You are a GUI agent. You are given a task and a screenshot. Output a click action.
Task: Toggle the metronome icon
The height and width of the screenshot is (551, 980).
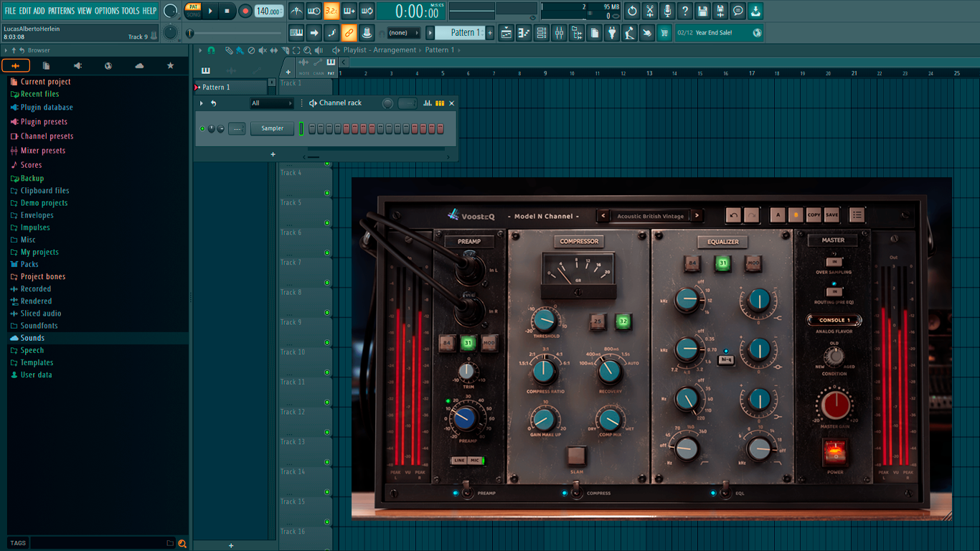pos(296,11)
